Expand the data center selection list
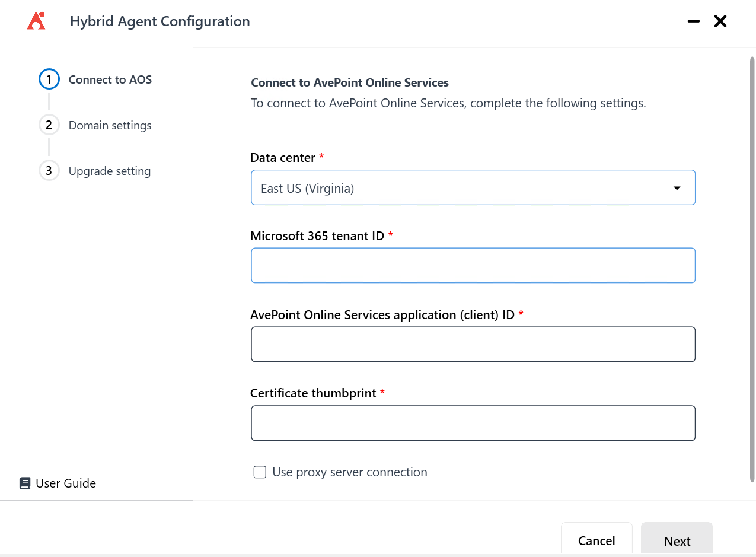The image size is (756, 557). pyautogui.click(x=677, y=187)
